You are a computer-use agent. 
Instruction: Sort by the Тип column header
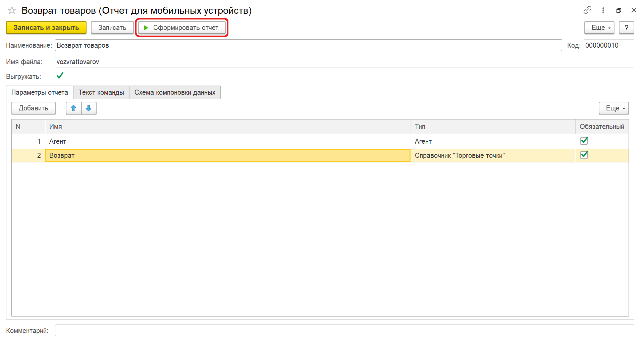click(493, 127)
